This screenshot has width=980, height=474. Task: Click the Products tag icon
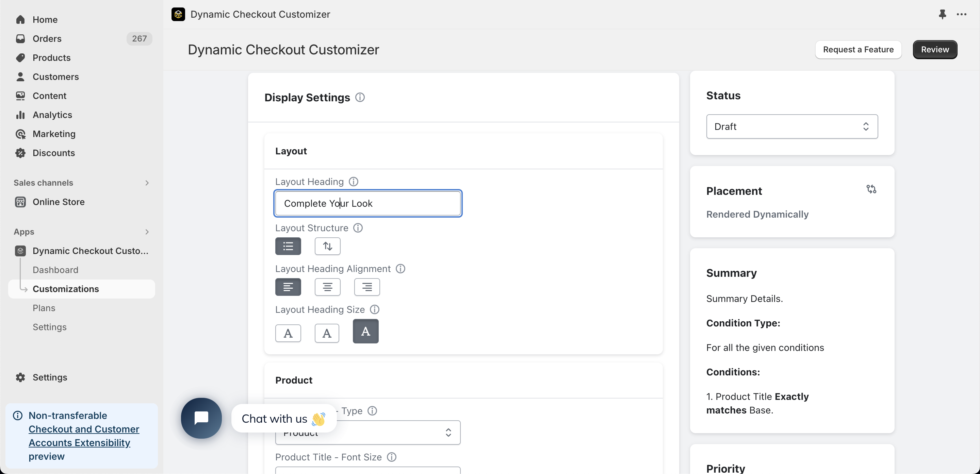pos(20,57)
